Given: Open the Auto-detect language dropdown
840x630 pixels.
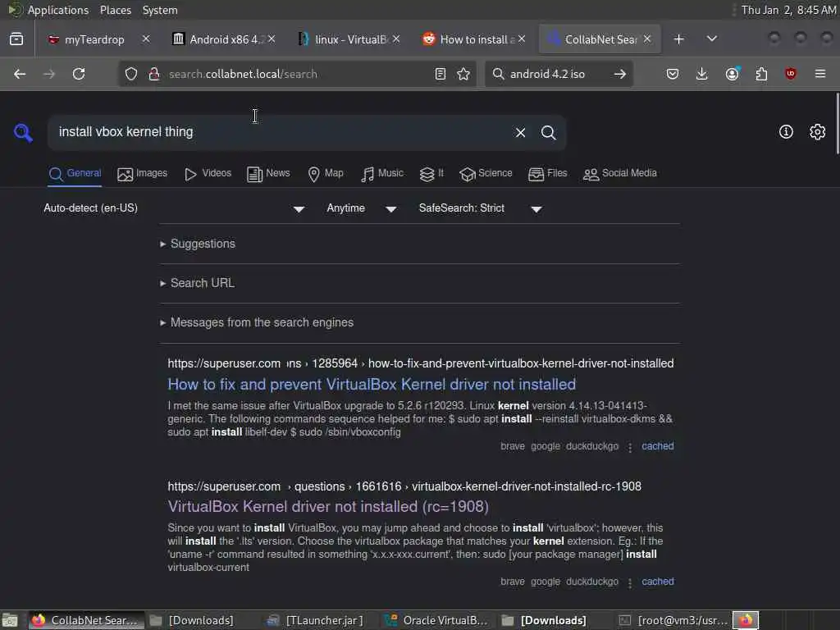Looking at the screenshot, I should click(x=175, y=208).
